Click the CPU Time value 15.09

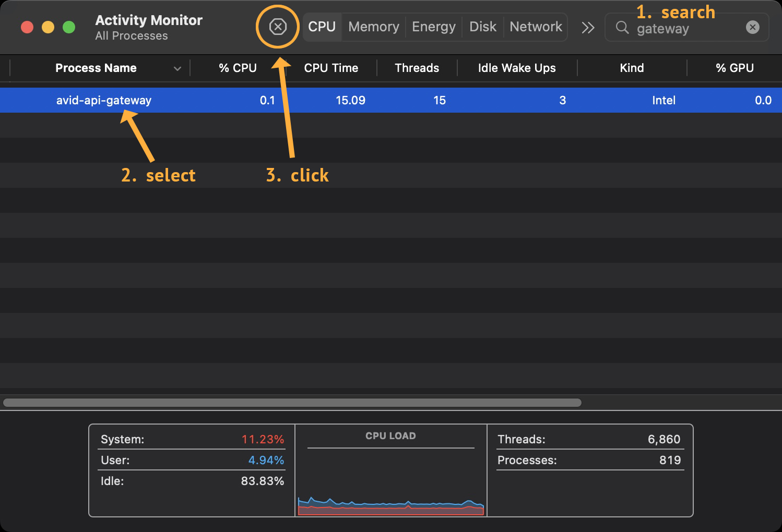(350, 100)
